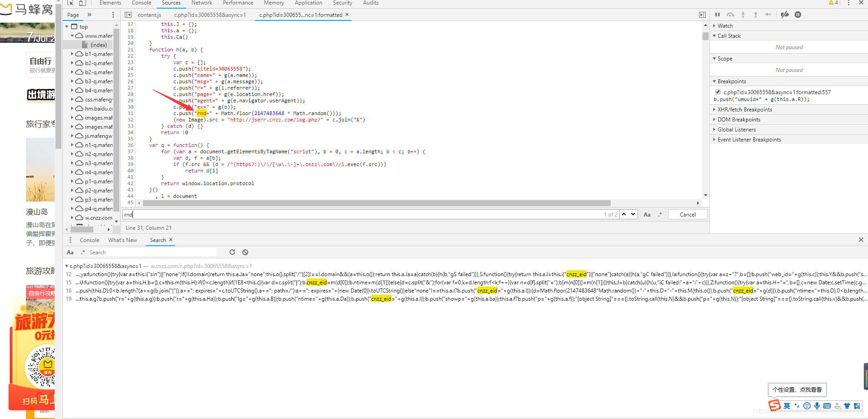Open the drawer Console tab

tap(89, 240)
